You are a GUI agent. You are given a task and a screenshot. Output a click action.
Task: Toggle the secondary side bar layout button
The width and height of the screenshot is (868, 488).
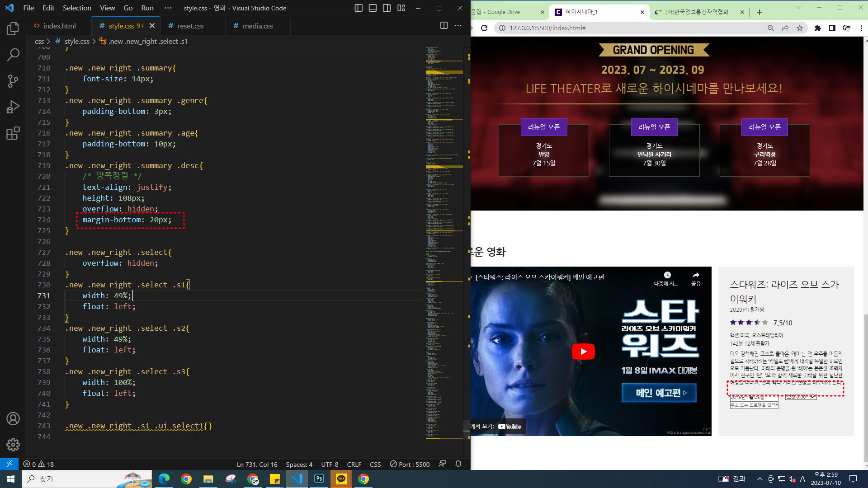tap(387, 8)
